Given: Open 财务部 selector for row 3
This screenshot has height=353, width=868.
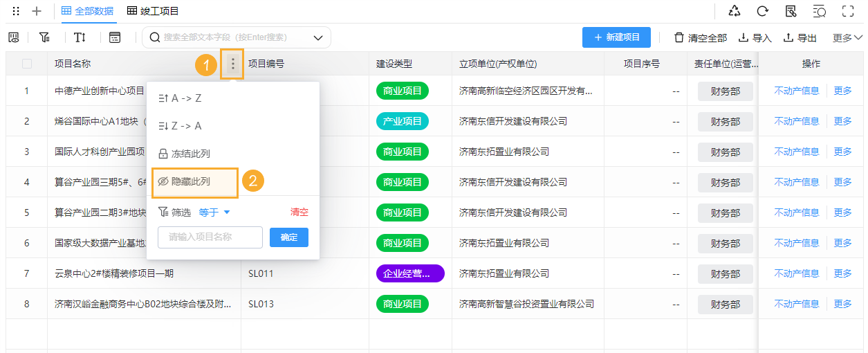Looking at the screenshot, I should pos(726,152).
